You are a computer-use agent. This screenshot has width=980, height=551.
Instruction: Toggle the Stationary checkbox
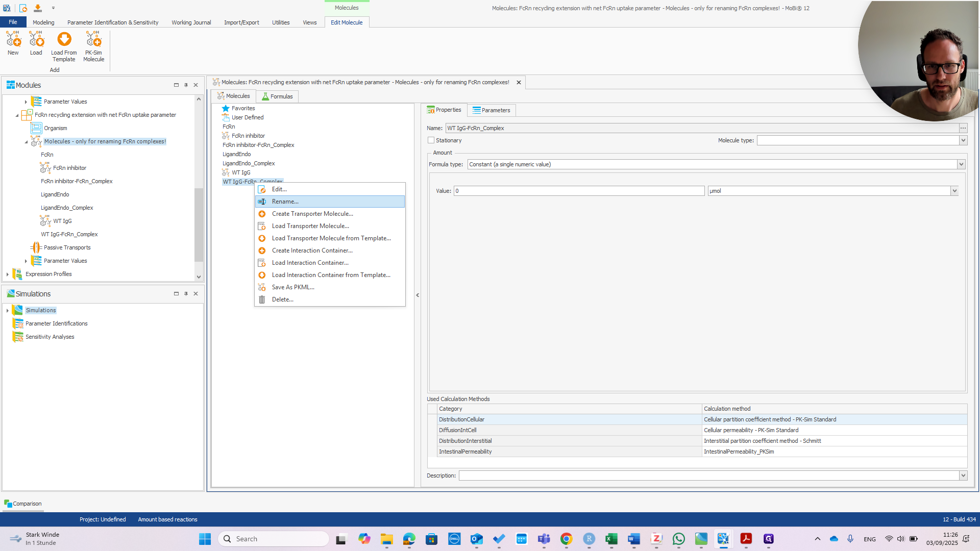click(x=431, y=140)
